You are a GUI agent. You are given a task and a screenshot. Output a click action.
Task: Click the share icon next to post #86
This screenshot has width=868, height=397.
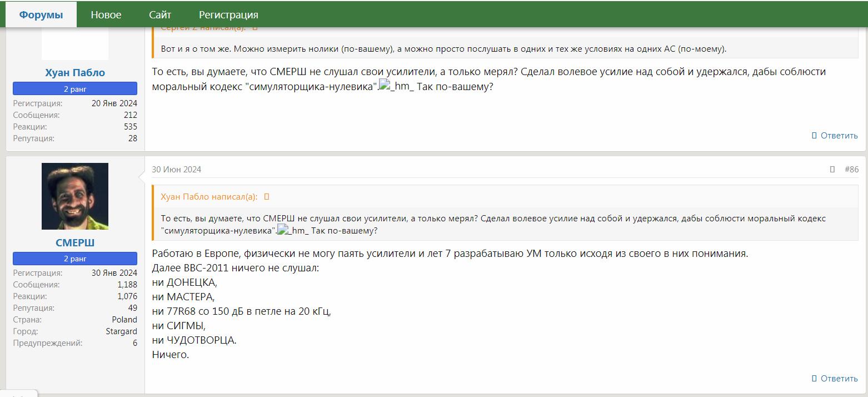tap(832, 170)
